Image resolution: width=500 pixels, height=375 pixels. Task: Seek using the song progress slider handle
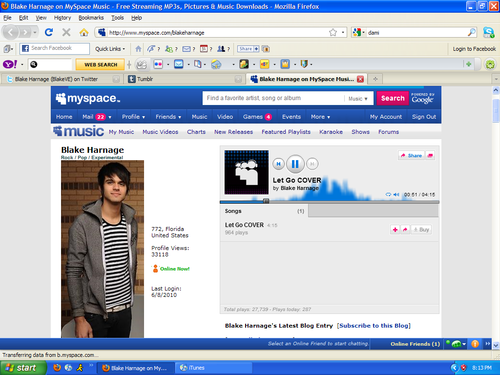point(266,201)
